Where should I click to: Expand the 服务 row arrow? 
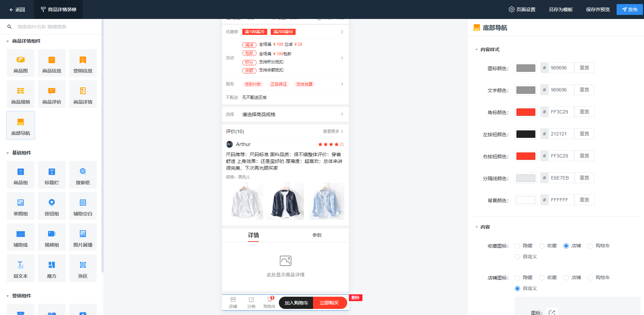(x=342, y=84)
